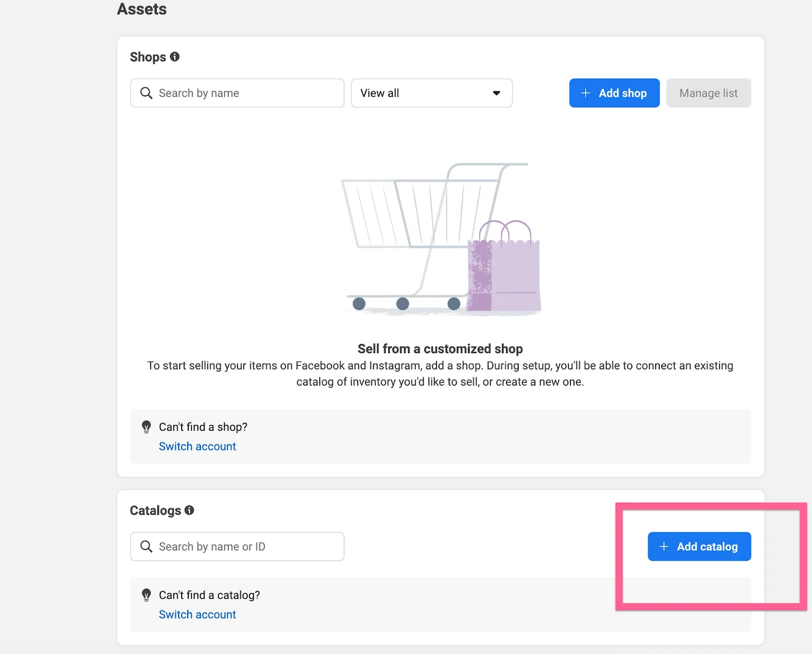Click the lightbulb icon beside Can't find a catalog
Image resolution: width=812 pixels, height=654 pixels.
pyautogui.click(x=146, y=595)
